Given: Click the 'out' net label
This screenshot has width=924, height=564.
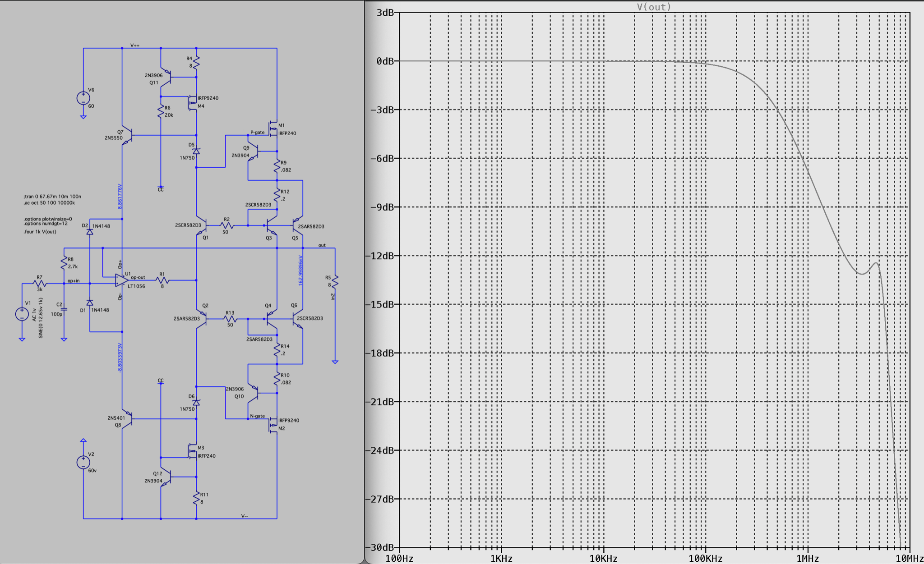Looking at the screenshot, I should [x=322, y=245].
